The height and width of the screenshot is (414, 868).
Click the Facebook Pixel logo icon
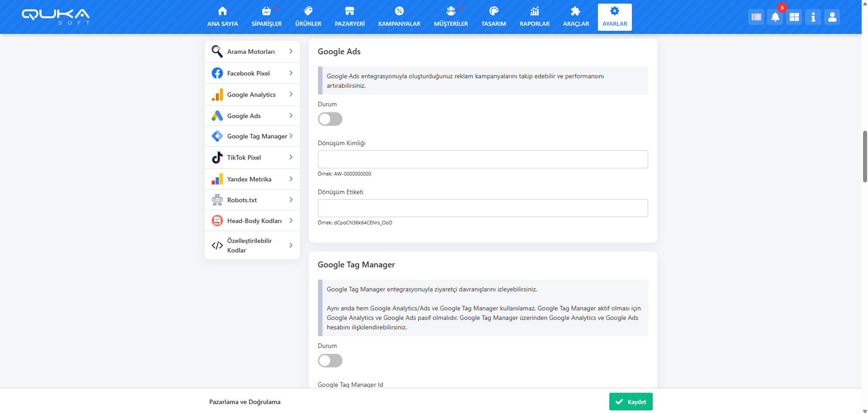[217, 73]
